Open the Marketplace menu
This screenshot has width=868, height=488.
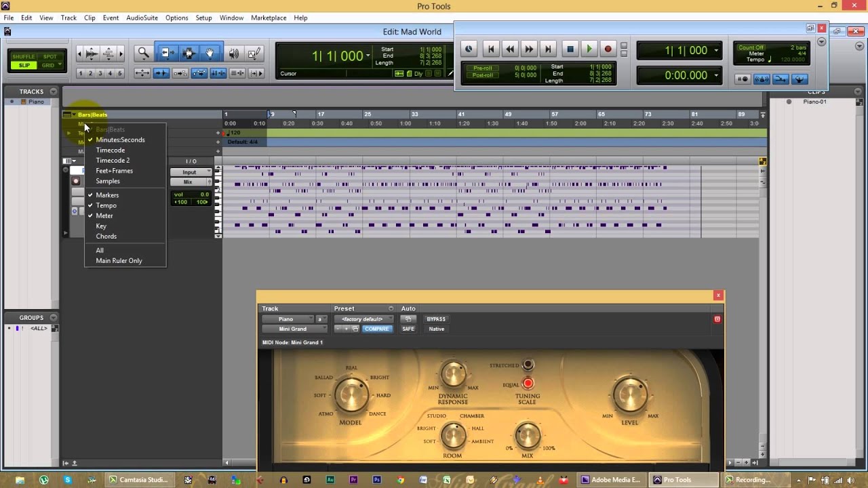(269, 18)
